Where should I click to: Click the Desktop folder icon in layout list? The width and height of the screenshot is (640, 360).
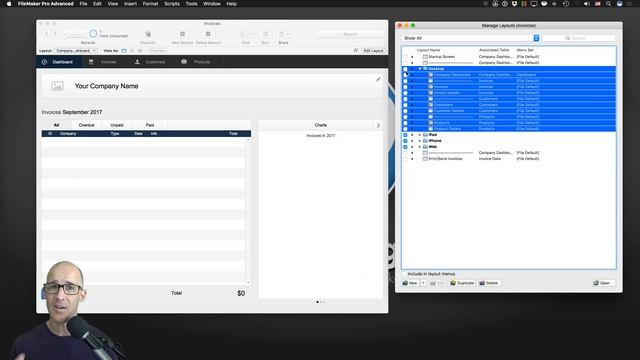coord(425,69)
